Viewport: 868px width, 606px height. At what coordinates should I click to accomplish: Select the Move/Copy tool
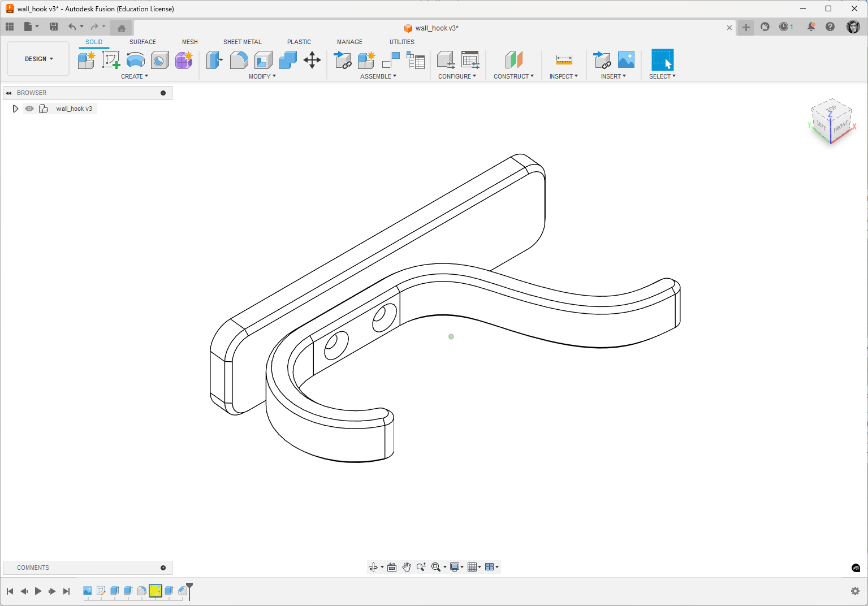point(312,60)
